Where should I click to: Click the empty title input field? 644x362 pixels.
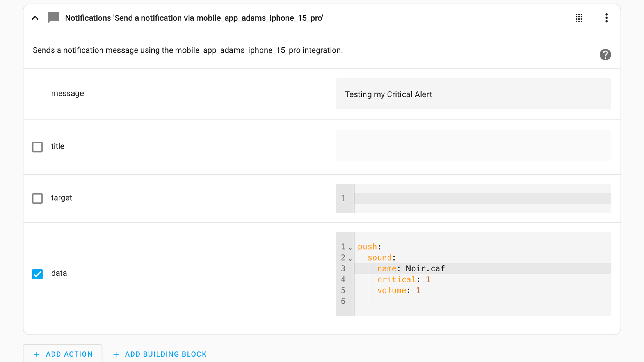[473, 145]
